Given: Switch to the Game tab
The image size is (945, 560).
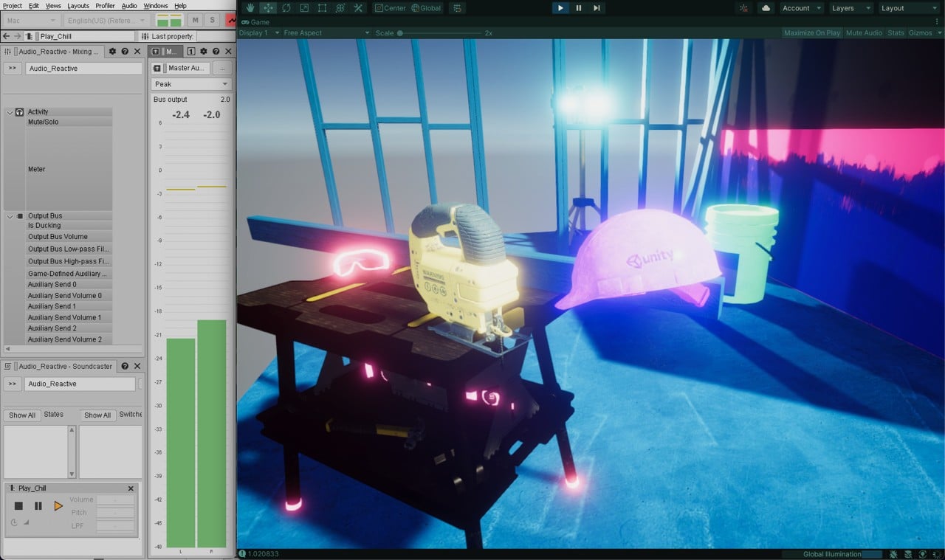Looking at the screenshot, I should (257, 21).
